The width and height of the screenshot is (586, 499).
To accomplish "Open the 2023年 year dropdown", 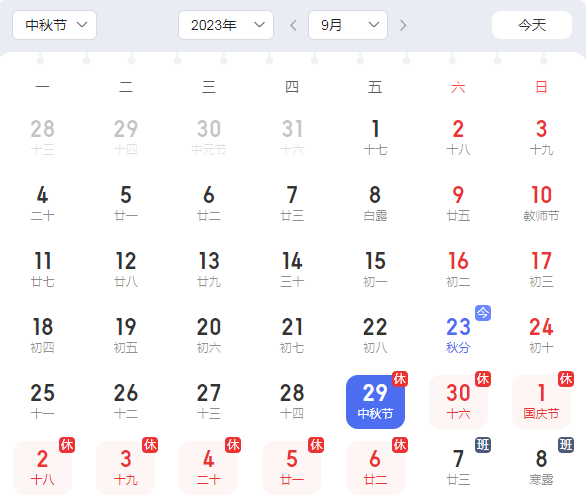I will coord(226,25).
